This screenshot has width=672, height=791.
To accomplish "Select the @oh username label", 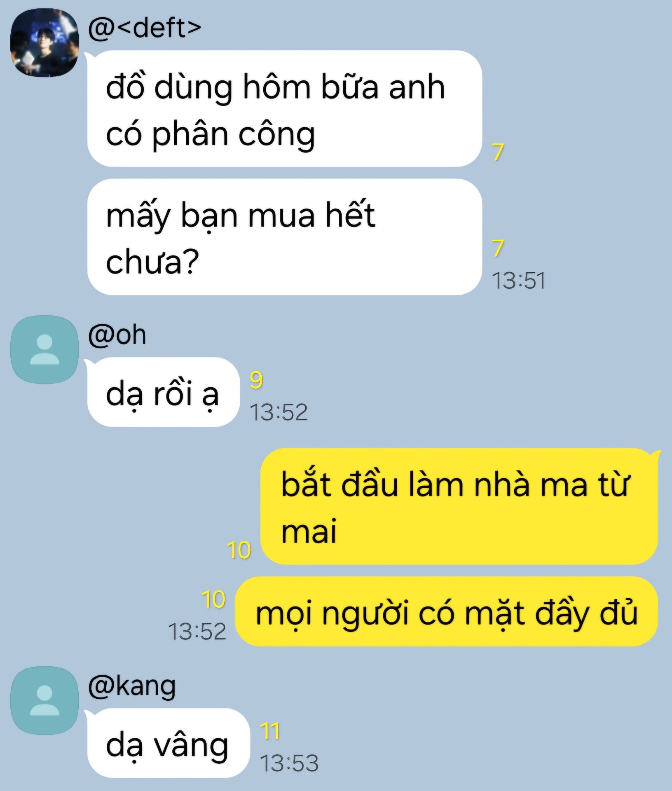I will tap(117, 335).
